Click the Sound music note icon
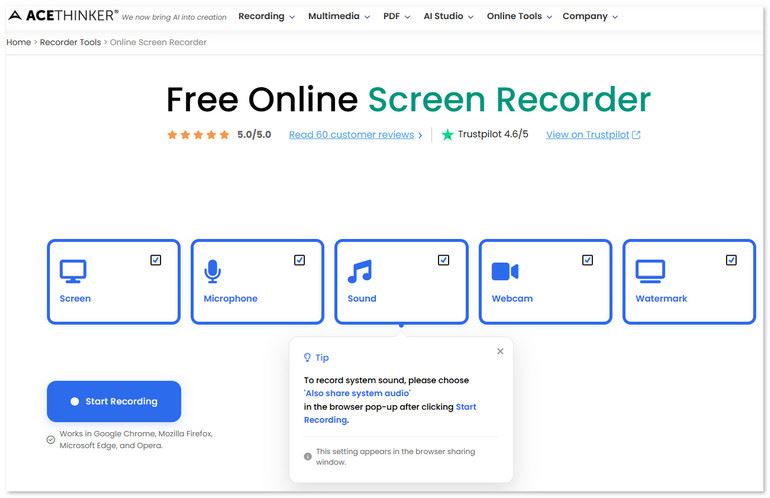 [x=359, y=272]
